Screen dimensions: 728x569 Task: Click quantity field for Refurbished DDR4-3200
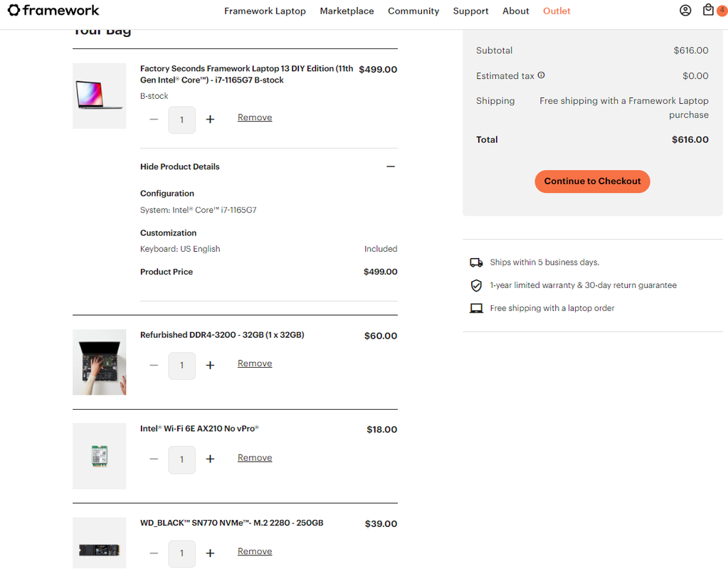(x=182, y=366)
